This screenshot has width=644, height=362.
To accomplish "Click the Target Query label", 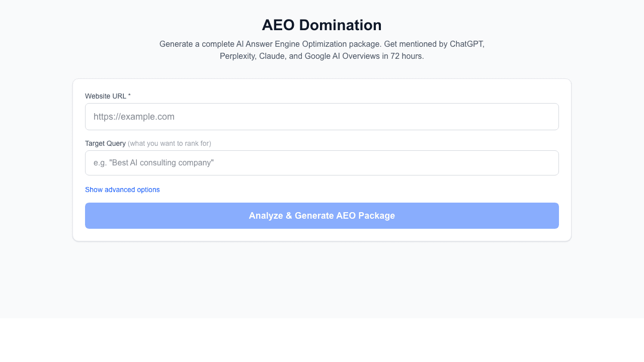I will click(105, 143).
